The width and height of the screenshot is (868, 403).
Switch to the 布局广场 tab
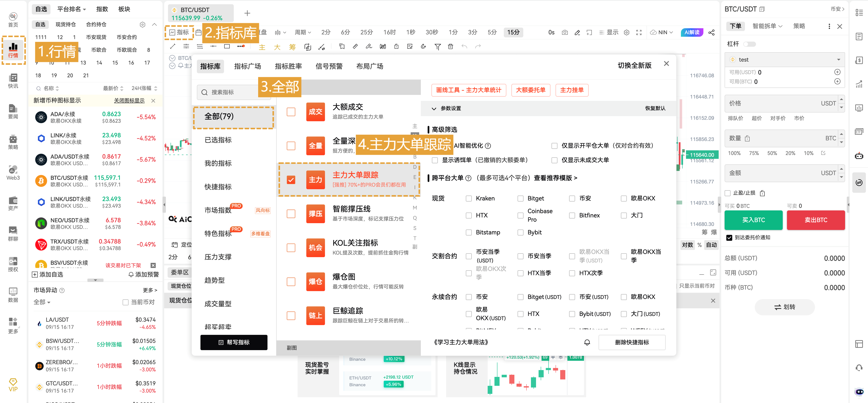point(370,66)
